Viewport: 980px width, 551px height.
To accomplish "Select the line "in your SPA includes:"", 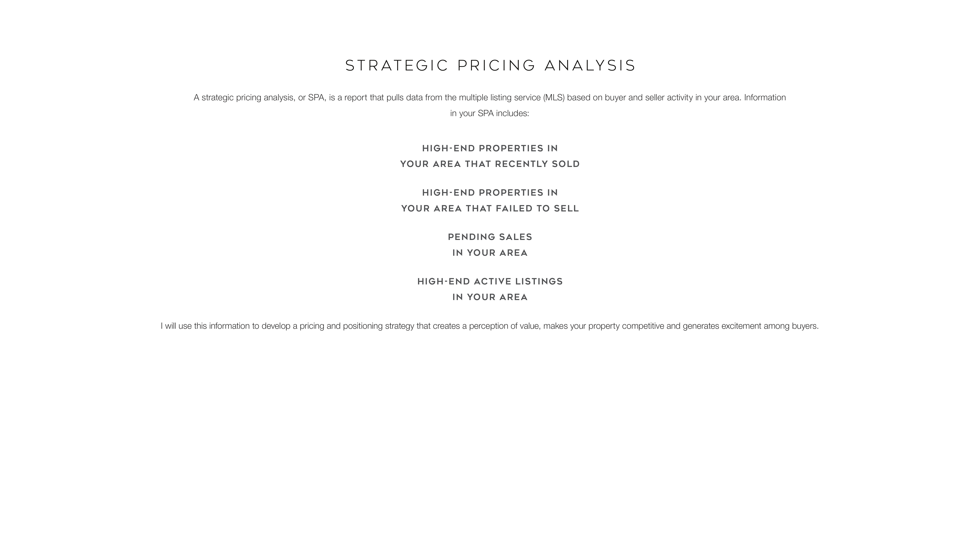I will point(490,114).
